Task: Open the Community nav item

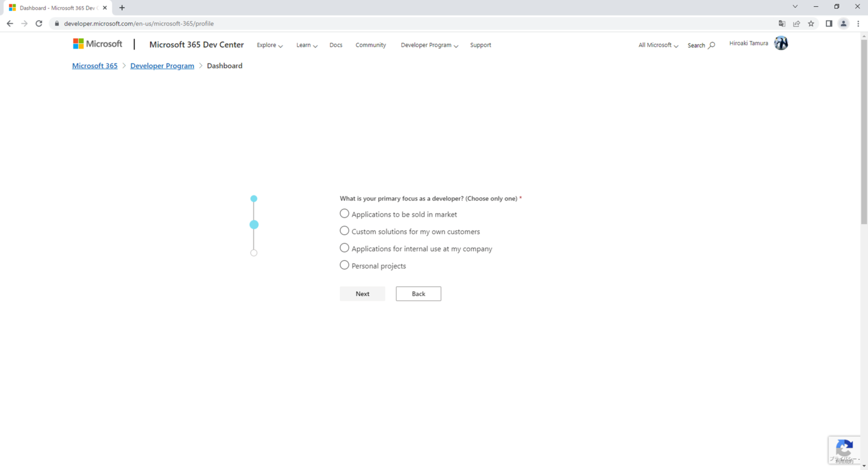Action: [x=371, y=45]
